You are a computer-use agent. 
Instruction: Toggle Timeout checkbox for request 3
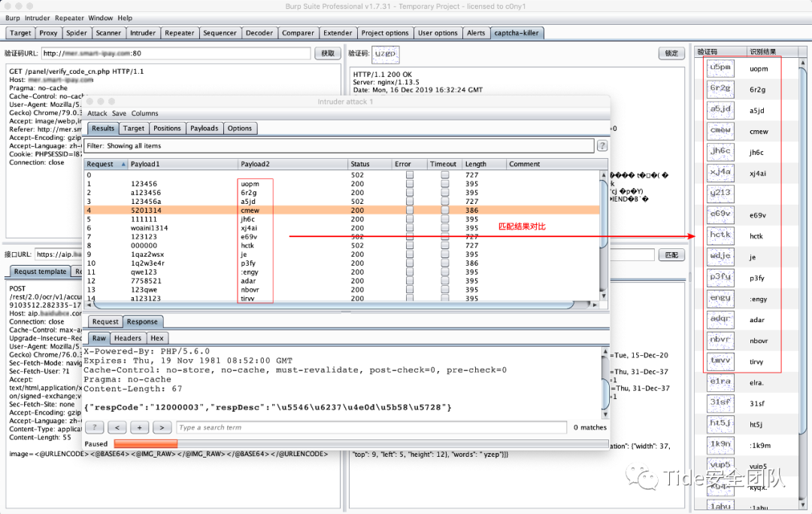click(445, 202)
